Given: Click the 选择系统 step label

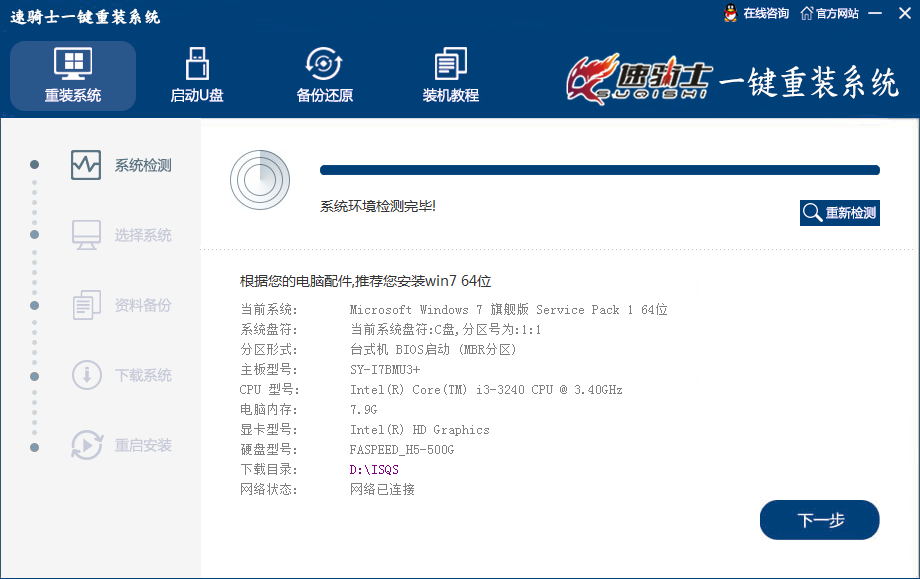Looking at the screenshot, I should (143, 235).
